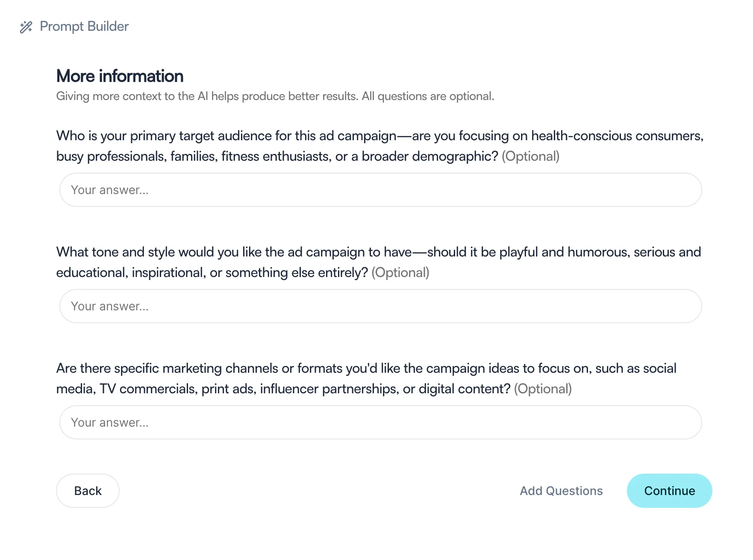Click (Optional) after the broader demographic question
Viewport: 753px width, 560px height.
pyautogui.click(x=530, y=156)
